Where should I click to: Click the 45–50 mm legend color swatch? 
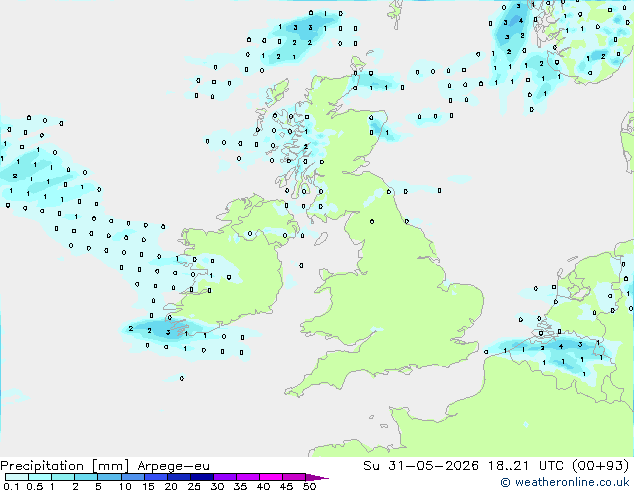click(294, 477)
